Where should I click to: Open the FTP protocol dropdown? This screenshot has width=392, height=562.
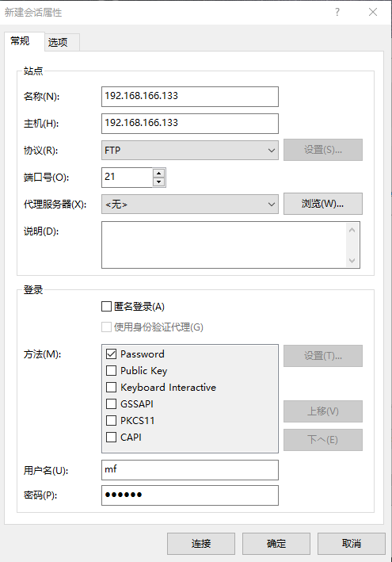(x=190, y=150)
